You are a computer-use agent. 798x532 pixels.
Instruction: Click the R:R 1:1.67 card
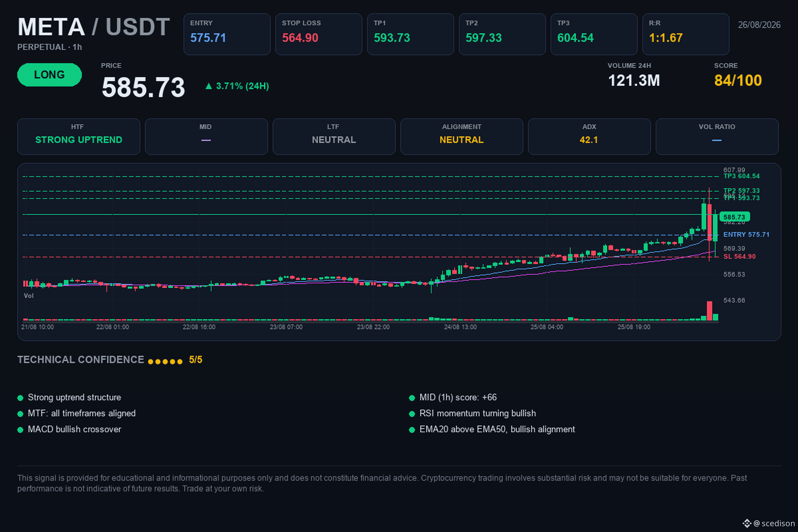point(686,34)
